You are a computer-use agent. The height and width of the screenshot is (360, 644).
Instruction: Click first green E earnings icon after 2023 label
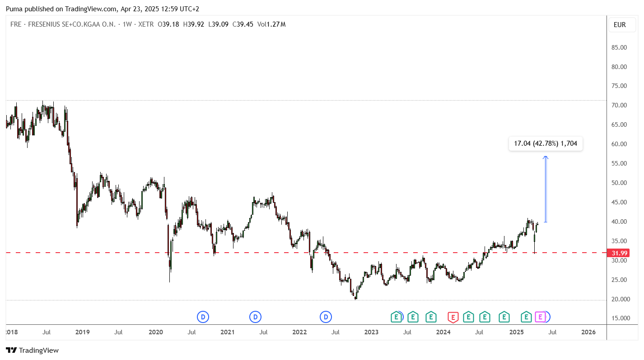tap(396, 317)
